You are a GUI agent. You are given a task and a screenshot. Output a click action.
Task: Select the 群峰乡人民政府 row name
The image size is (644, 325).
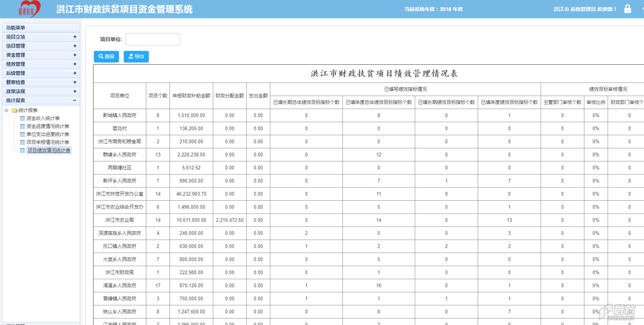coord(120,155)
